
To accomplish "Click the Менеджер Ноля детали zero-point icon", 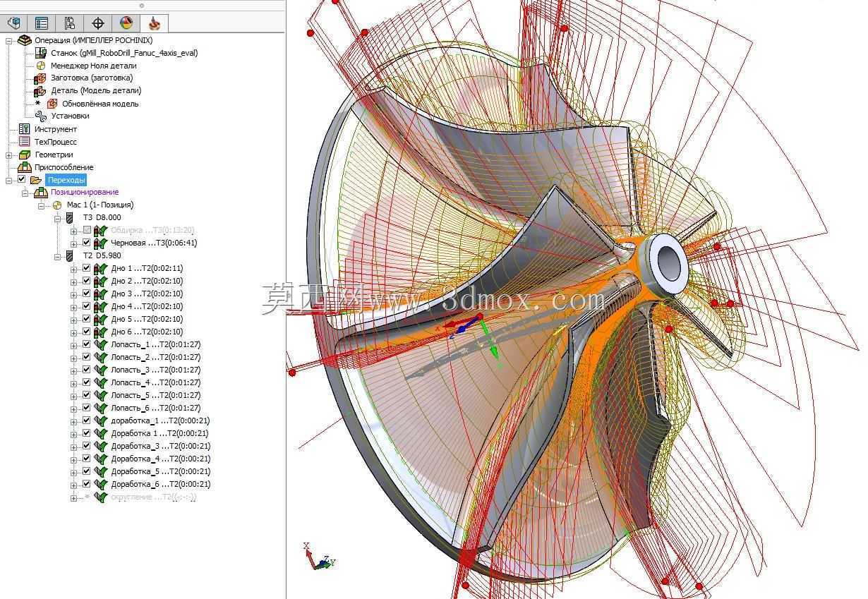I will pos(41,66).
